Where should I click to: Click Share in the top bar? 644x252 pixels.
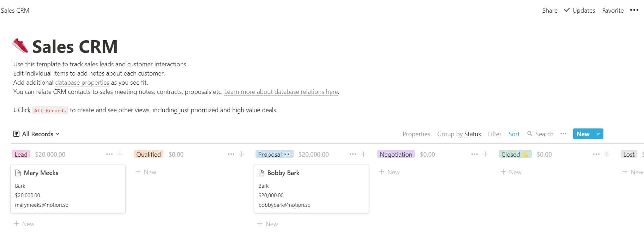tap(550, 11)
